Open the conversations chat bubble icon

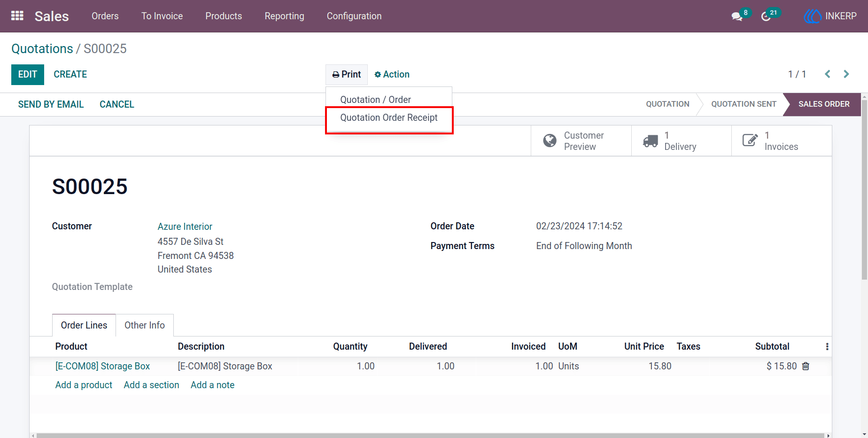[737, 16]
